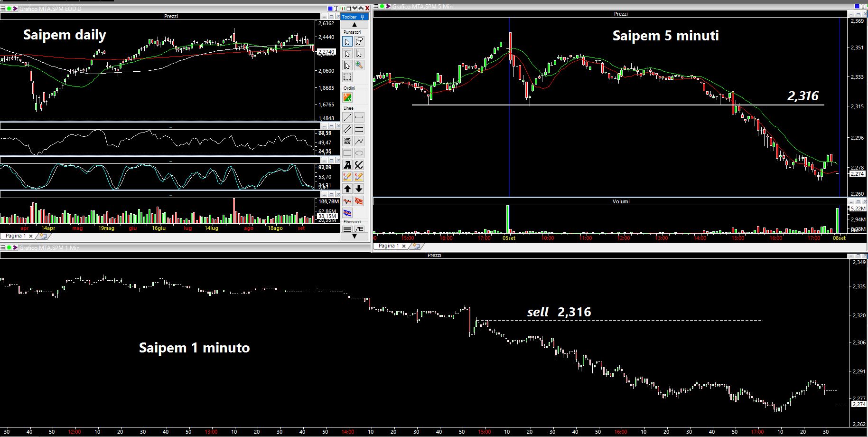
Task: Click the up chevron in daily chart header
Action: coord(361,9)
